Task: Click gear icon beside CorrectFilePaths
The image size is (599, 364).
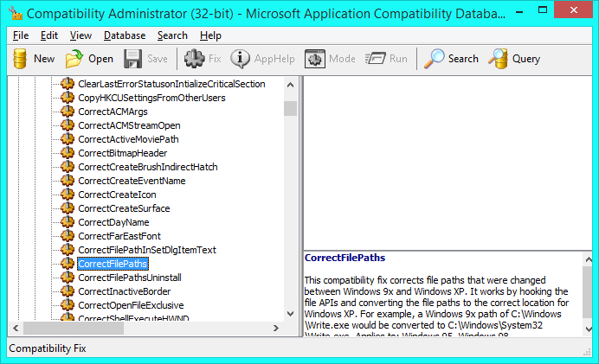Action: [x=68, y=263]
